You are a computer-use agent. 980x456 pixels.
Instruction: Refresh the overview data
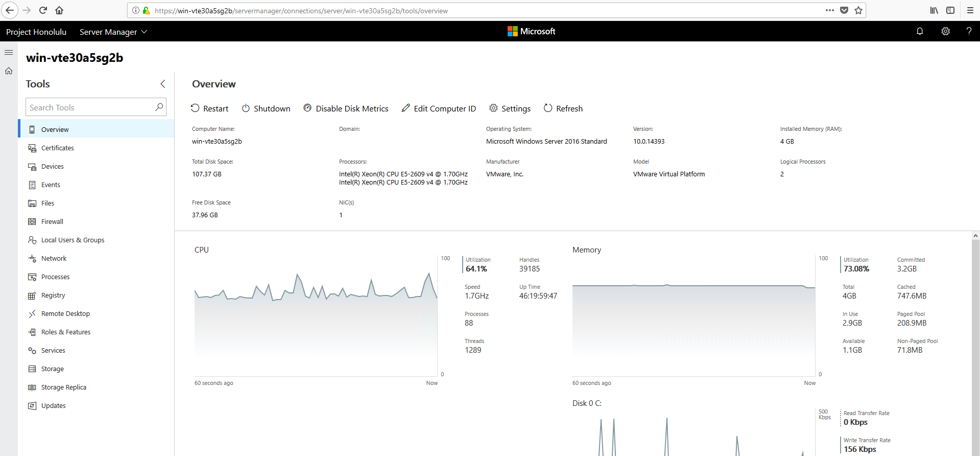pos(563,108)
